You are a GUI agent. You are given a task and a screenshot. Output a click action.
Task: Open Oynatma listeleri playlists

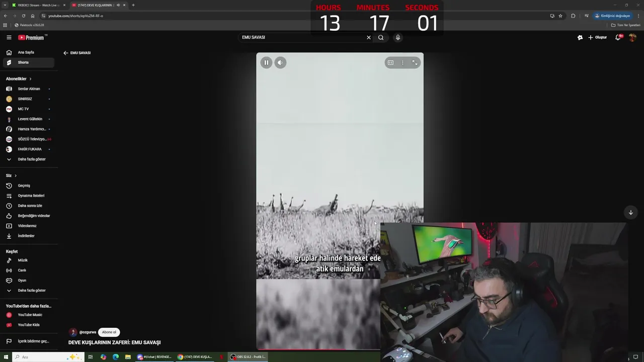click(29, 196)
